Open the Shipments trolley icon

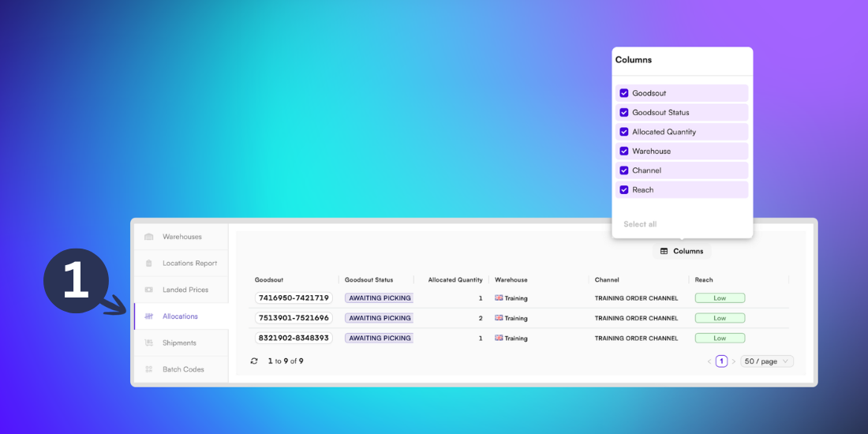148,343
